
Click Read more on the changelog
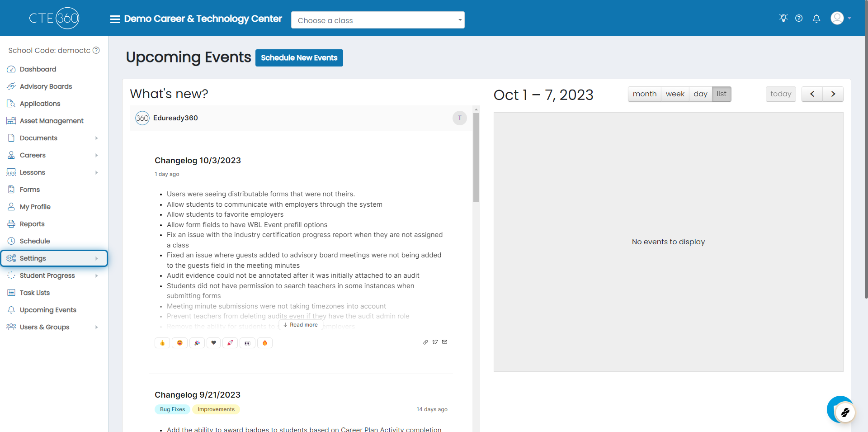coord(301,325)
